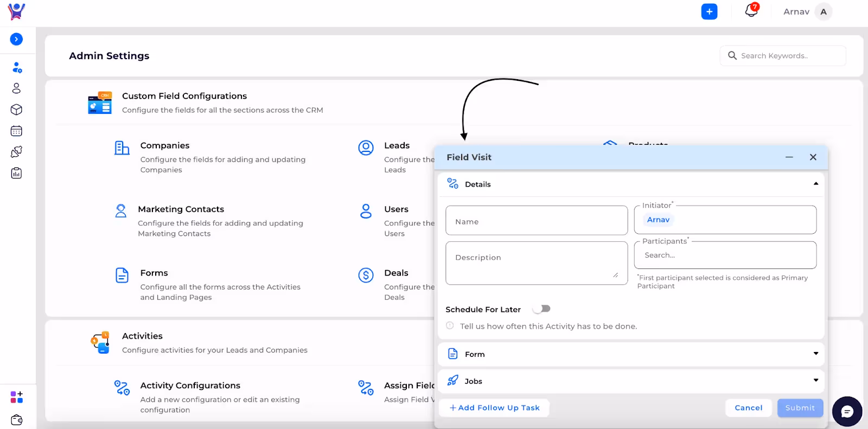Open Activity Configurations
Screen dimensions: 868x429
click(x=190, y=386)
